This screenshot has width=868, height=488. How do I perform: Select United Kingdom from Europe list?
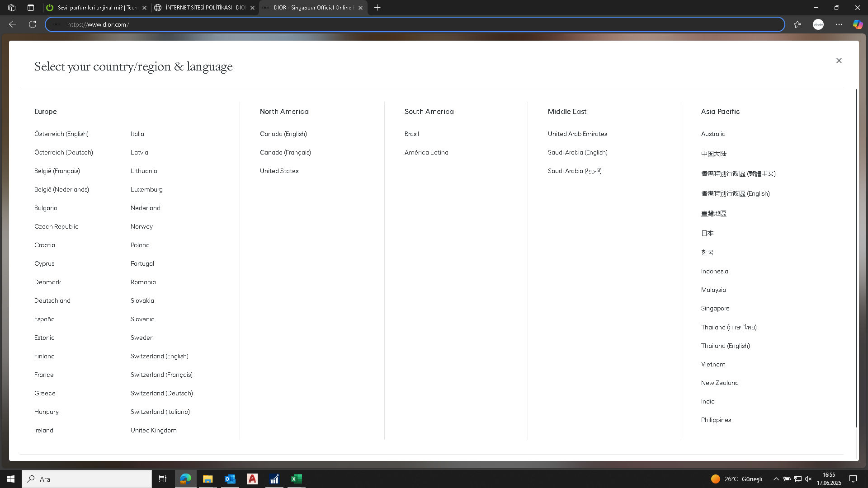[153, 430]
